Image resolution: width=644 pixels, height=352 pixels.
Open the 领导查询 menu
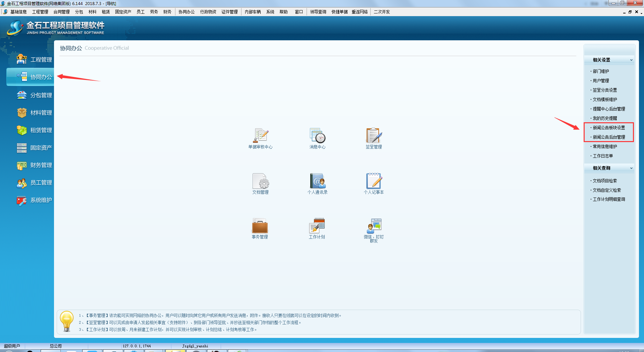(x=318, y=12)
